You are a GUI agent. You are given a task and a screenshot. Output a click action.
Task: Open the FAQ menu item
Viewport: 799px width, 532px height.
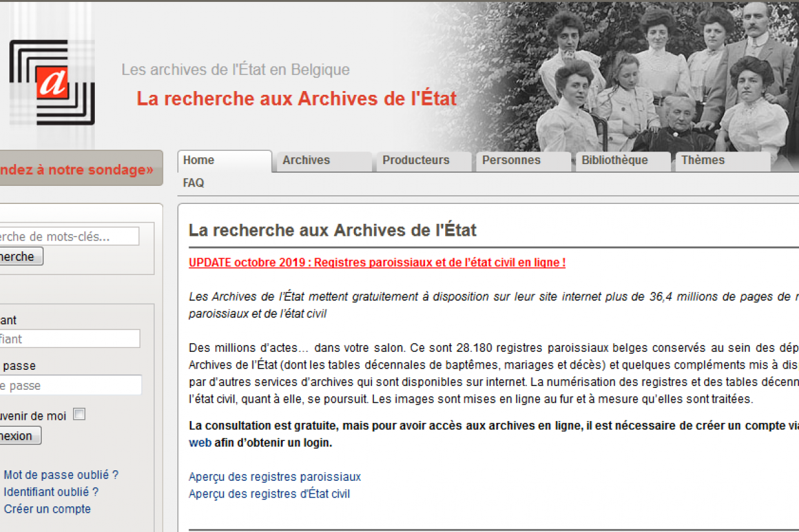coord(194,183)
